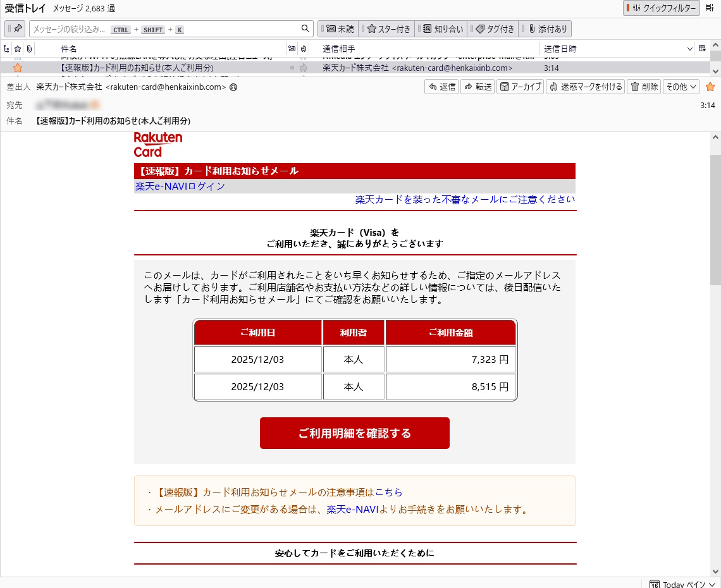721x588 pixels.
Task: Click the attachment paperclip column header
Action: click(x=28, y=49)
